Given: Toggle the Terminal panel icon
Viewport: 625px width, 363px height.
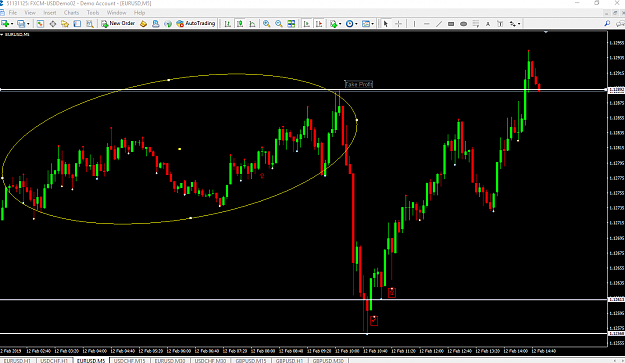Looking at the screenshot, I should point(77,24).
